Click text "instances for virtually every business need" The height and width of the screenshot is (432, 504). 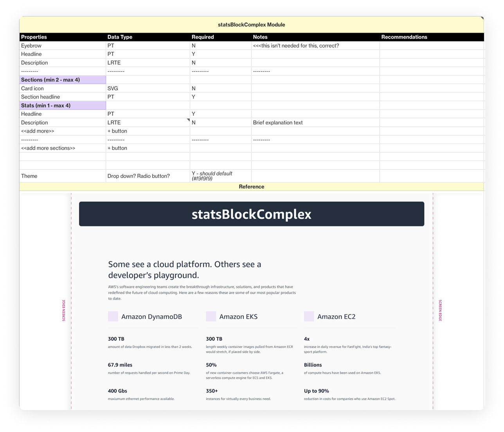(238, 399)
